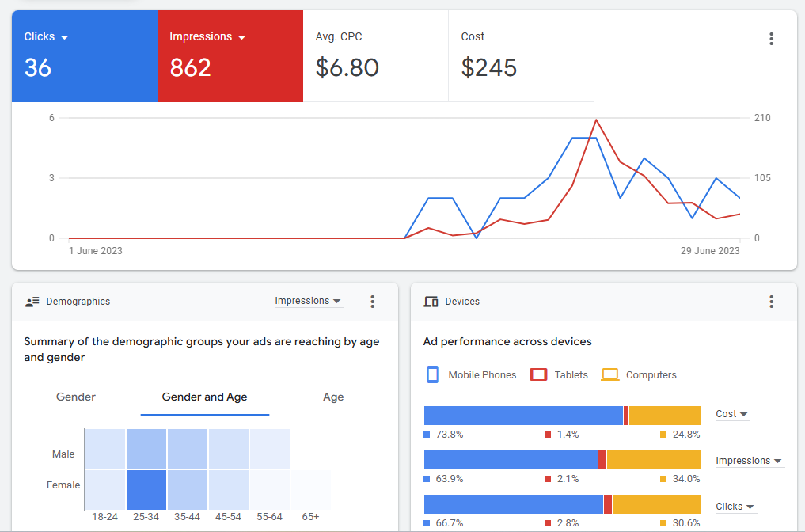
Task: Open the Clicks dropdown beside device bar
Action: click(x=735, y=507)
